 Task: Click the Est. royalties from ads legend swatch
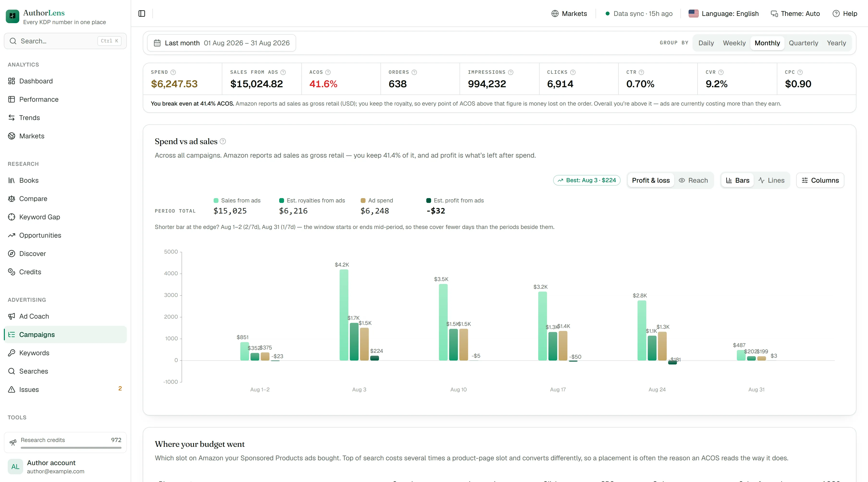pyautogui.click(x=282, y=201)
